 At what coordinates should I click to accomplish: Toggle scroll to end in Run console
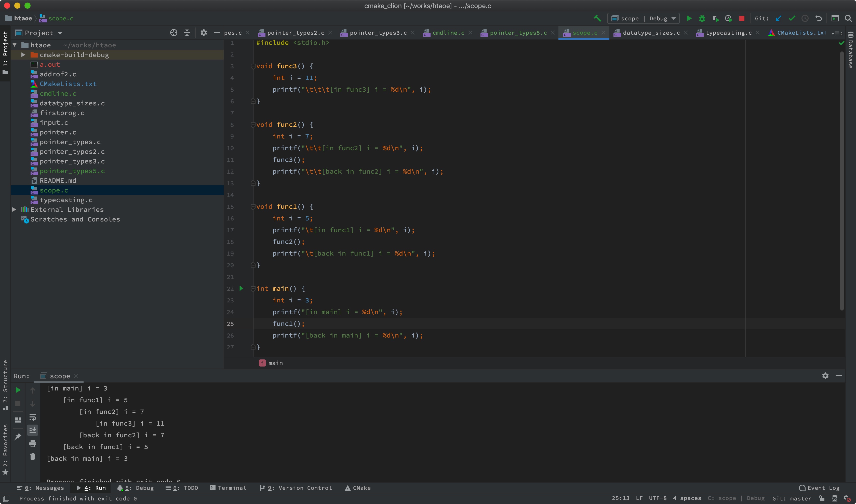click(33, 430)
